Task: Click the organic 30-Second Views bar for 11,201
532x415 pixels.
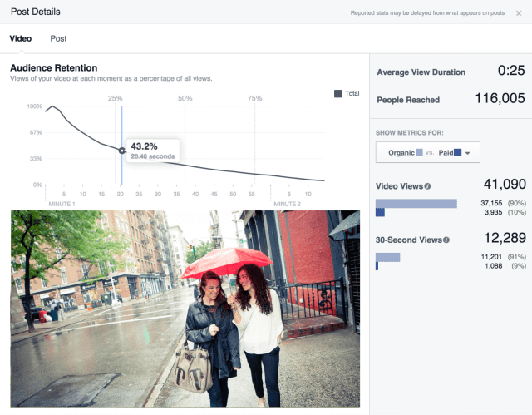Action: tap(388, 257)
